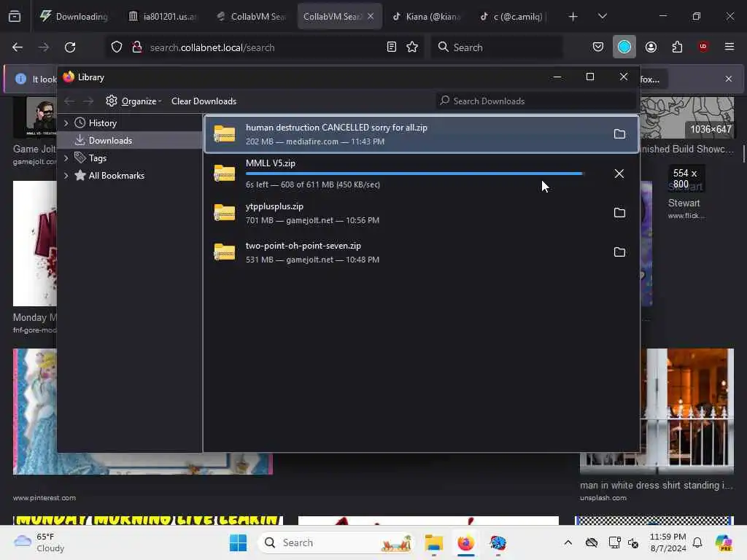The image size is (747, 560).
Task: Open uBlock Origin extension icon
Action: tap(703, 47)
